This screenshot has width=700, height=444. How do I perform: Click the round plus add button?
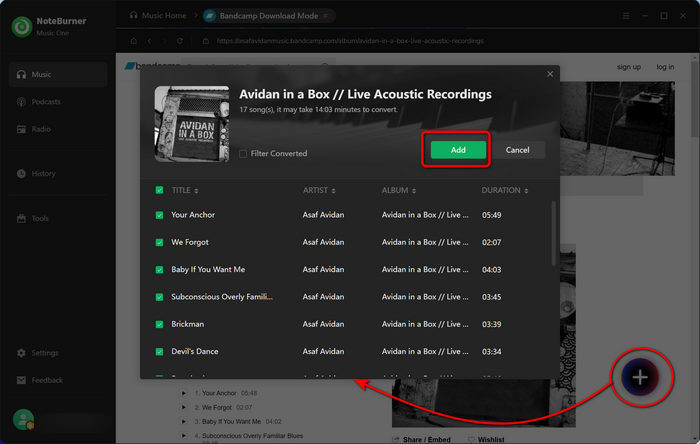640,377
